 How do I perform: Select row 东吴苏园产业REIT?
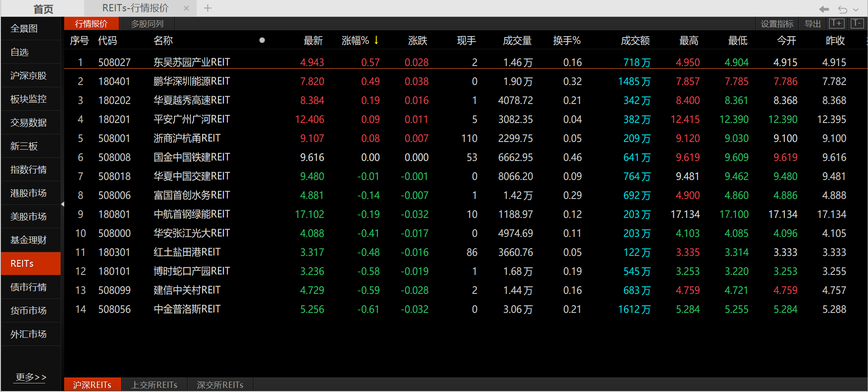coord(466,62)
